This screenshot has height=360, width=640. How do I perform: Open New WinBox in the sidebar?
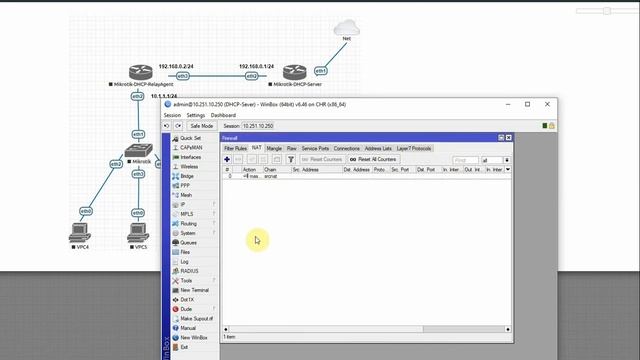point(193,338)
